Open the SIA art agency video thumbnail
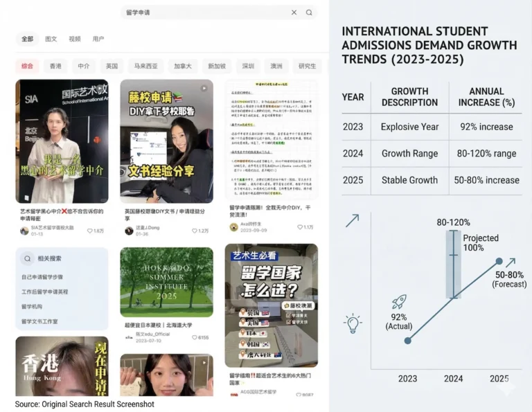 [62, 141]
